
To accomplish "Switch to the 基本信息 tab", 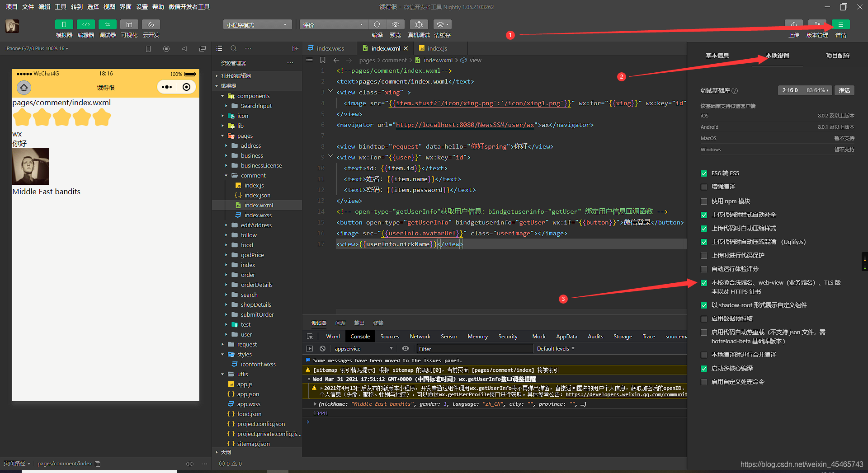I will (x=717, y=56).
